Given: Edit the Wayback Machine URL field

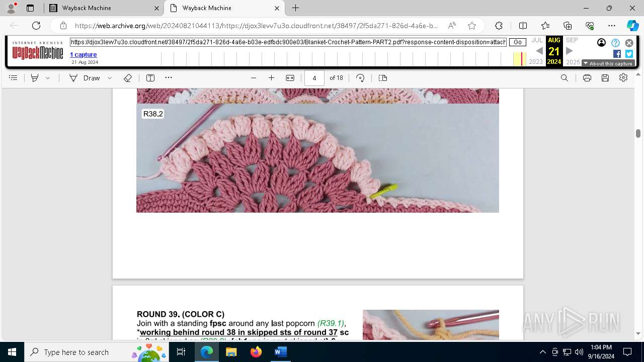Looking at the screenshot, I should point(288,42).
